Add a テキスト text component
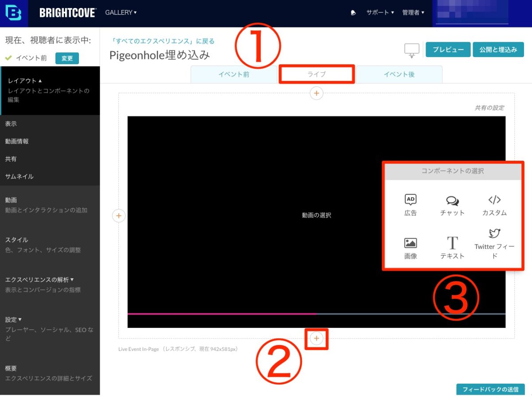The width and height of the screenshot is (532, 400). (x=452, y=248)
